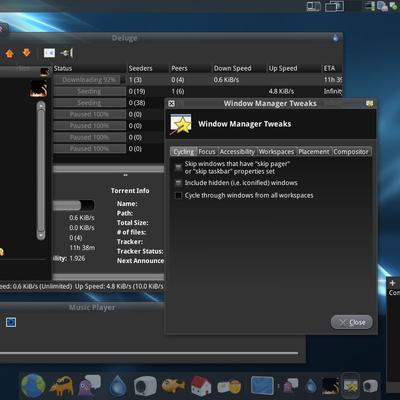Viewport: 400px width, 400px height.
Task: Switch to the Placement tab
Action: [x=314, y=152]
